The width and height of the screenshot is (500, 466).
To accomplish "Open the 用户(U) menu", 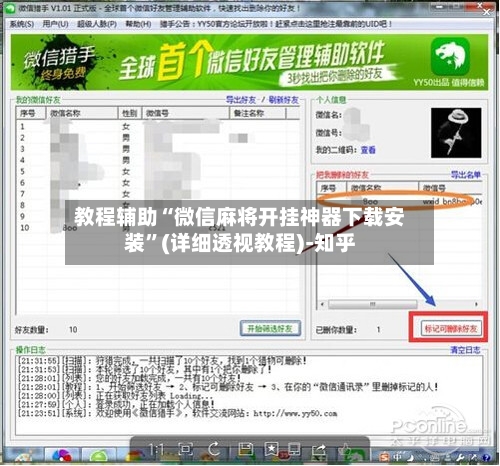I will point(56,24).
